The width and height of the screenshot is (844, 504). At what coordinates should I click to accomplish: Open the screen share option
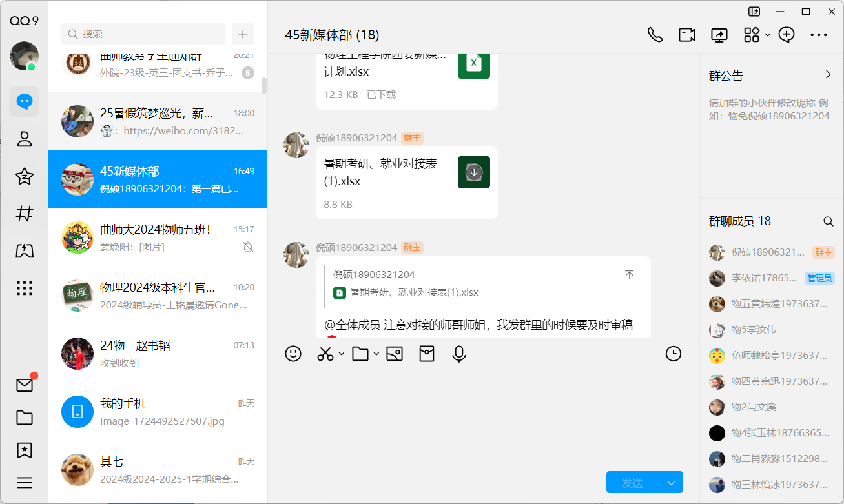point(719,35)
